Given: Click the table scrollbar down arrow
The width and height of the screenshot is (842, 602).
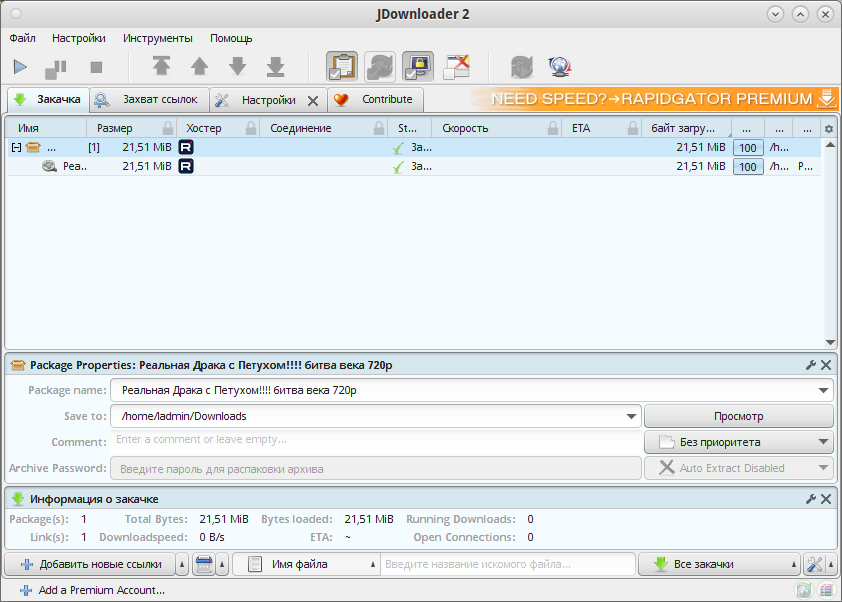Looking at the screenshot, I should [830, 343].
